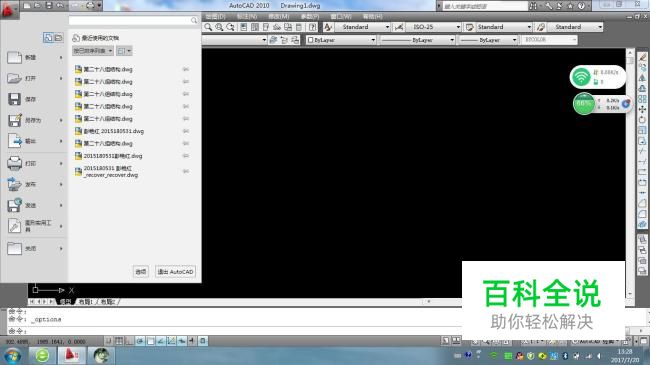This screenshot has height=365, width=650.
Task: Select the Copy tool in the Modify toolbar
Action: tap(642, 67)
